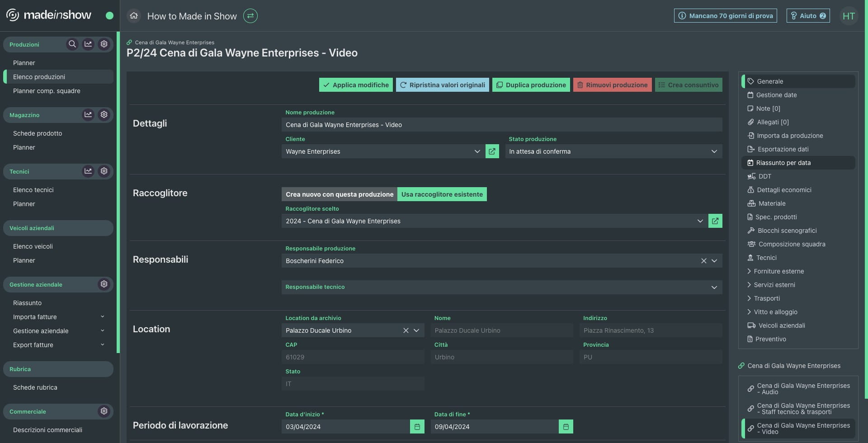Click Applica modifiche button
Image resolution: width=868 pixels, height=443 pixels.
(x=356, y=85)
